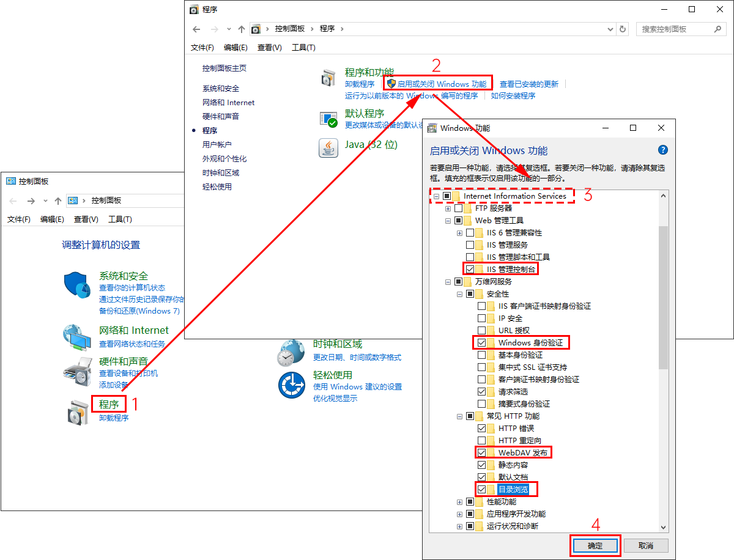Go back in the 程序 window
This screenshot has width=734, height=560.
tap(196, 29)
